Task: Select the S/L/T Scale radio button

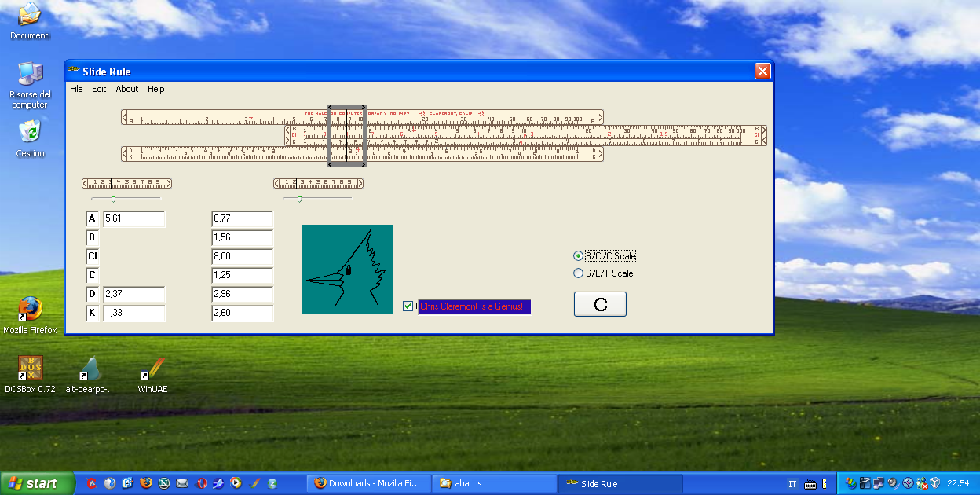Action: 579,273
